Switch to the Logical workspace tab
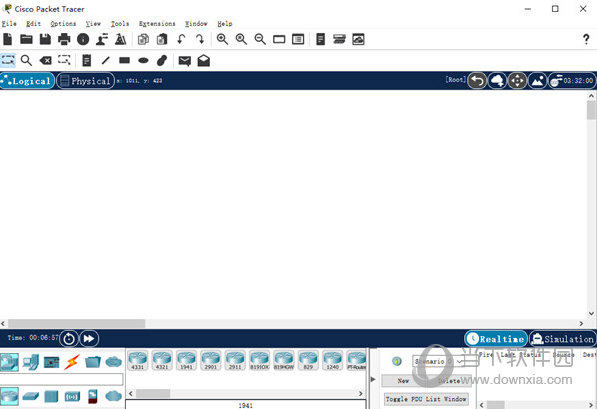The height and width of the screenshot is (409, 597). (x=27, y=81)
